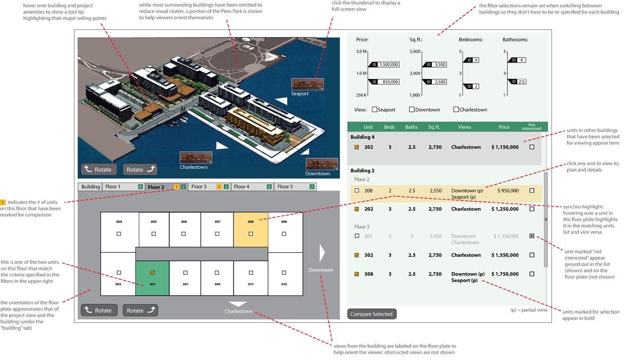Viewport: 626px width, 364px height.
Task: Check the box in floor plate unit 211
Action: (251, 273)
